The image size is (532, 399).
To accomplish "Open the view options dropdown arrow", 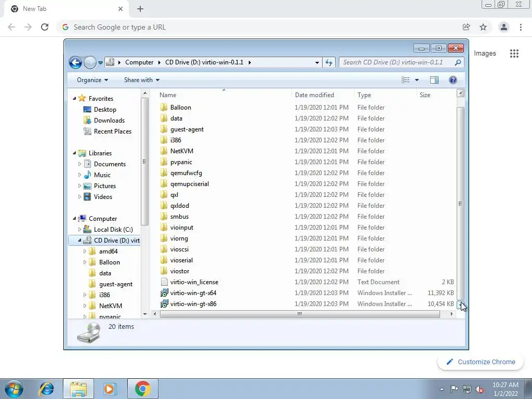I will tap(417, 80).
